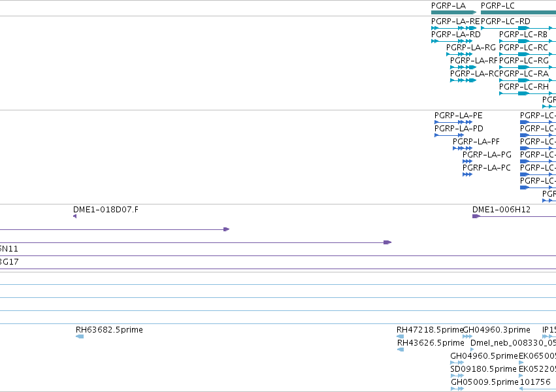Screen dimensions: 556x392
Task: Select the Dmel_neb_008330_05 feature
Action: tap(472, 350)
